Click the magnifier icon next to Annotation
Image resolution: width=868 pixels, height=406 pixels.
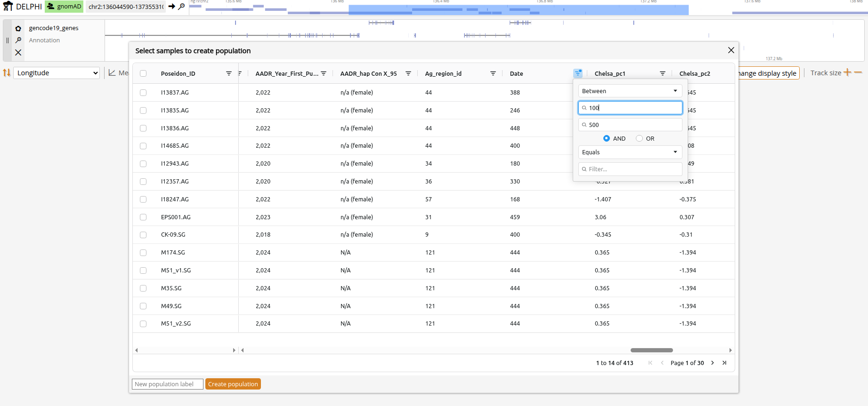pos(18,40)
